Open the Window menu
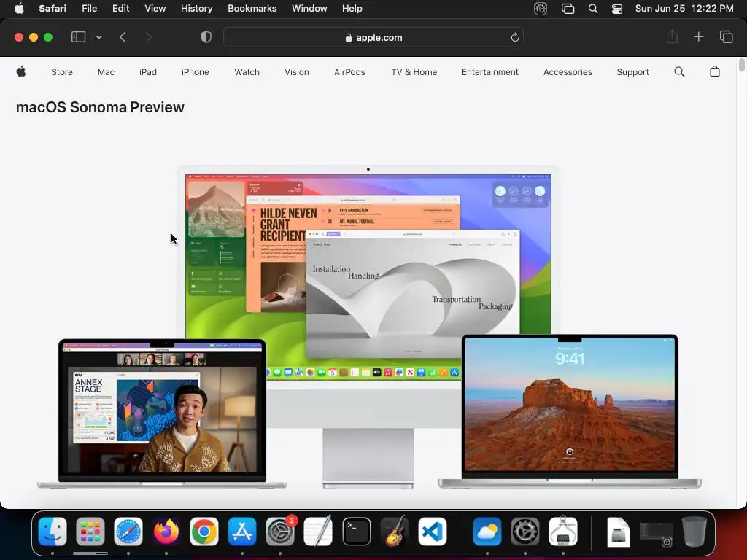 [309, 8]
